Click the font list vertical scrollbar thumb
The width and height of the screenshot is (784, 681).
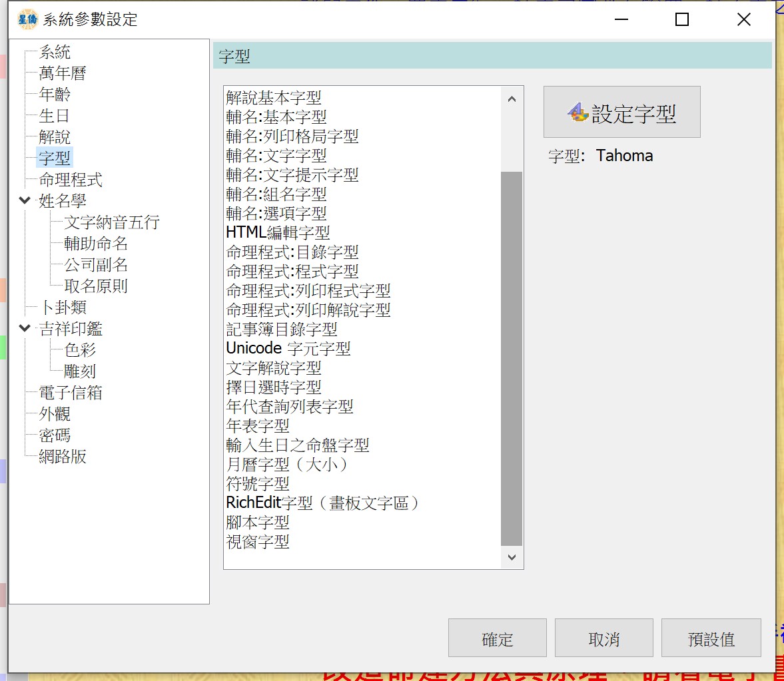[512, 359]
